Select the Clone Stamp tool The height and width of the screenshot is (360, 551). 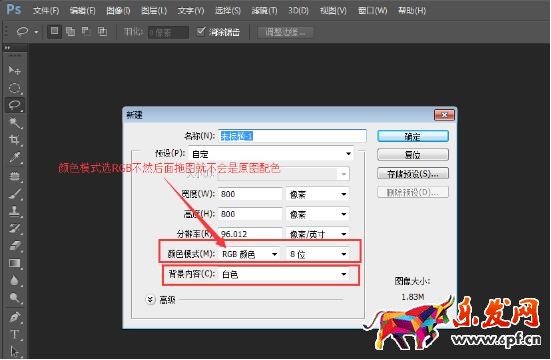14,211
